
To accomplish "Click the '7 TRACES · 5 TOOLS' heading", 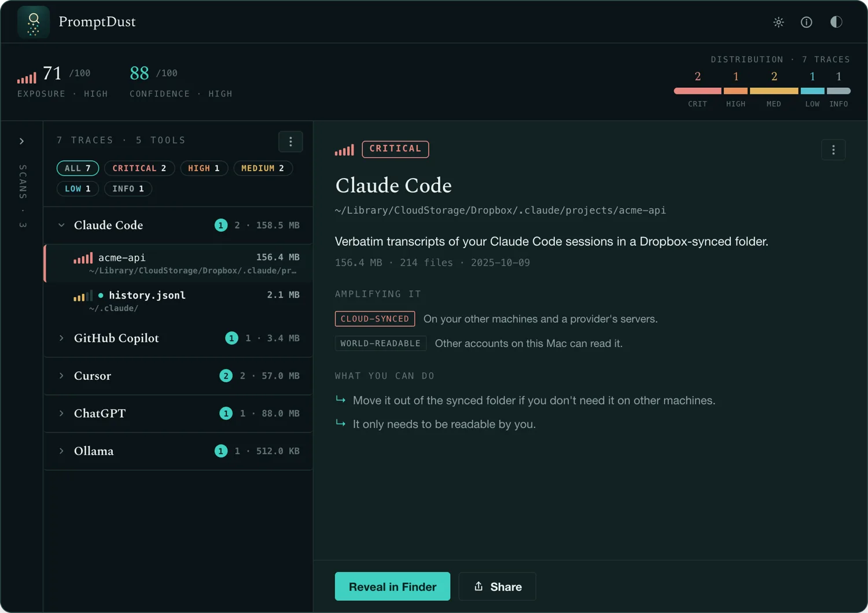I will pos(121,141).
